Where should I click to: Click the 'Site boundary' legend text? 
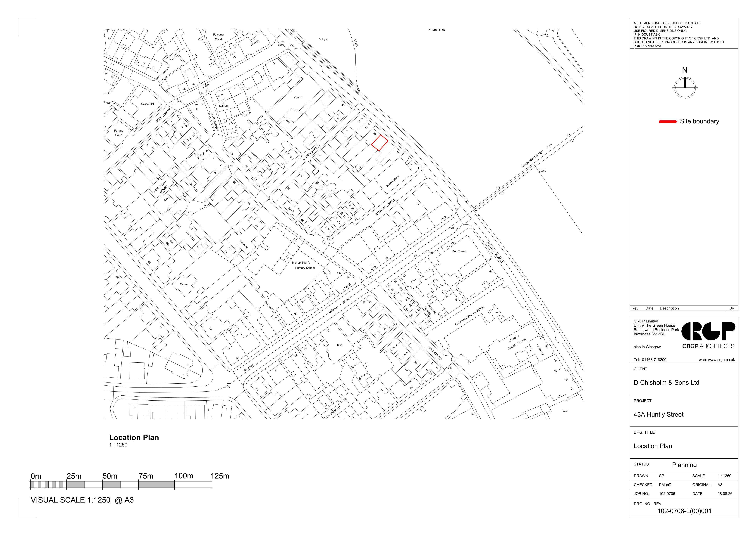(699, 121)
